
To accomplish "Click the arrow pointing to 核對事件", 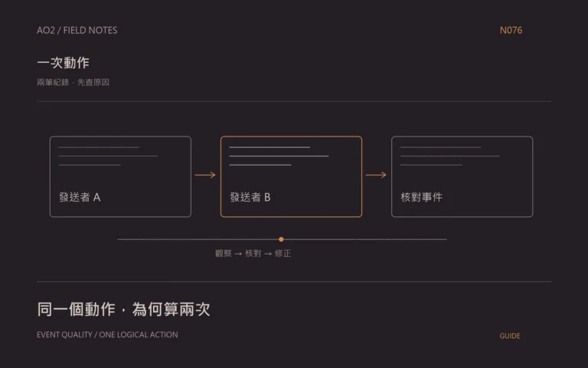I will coord(376,175).
